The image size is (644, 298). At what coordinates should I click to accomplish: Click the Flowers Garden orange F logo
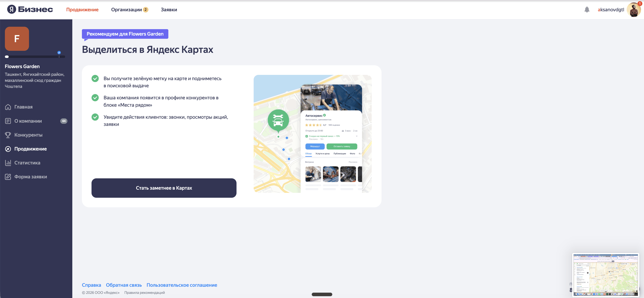[17, 39]
